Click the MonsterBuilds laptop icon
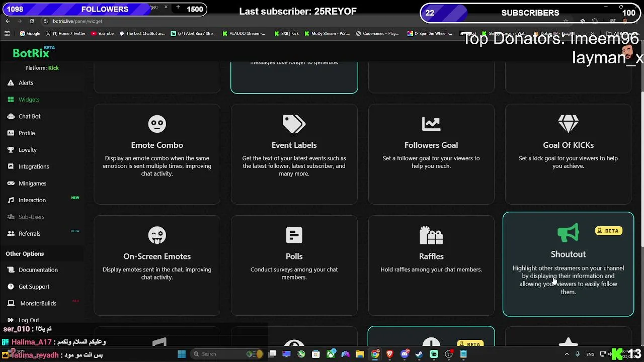Image resolution: width=644 pixels, height=362 pixels. coord(11,303)
